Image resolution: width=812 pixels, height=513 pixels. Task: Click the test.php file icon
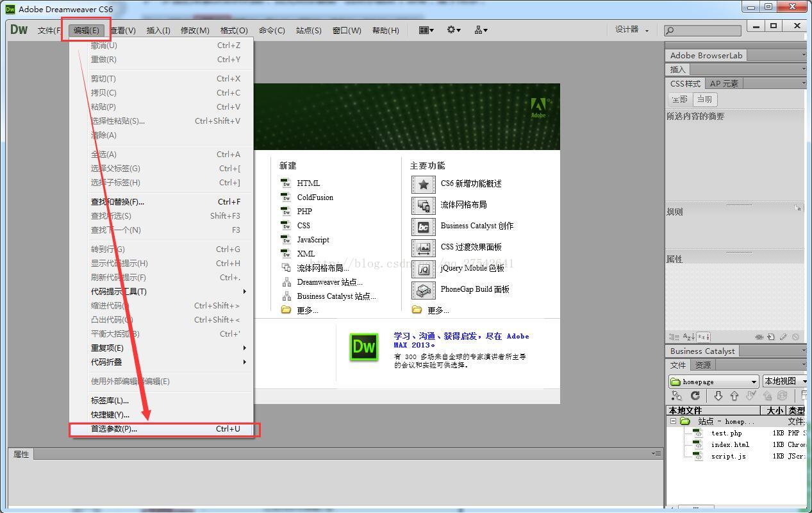point(699,433)
